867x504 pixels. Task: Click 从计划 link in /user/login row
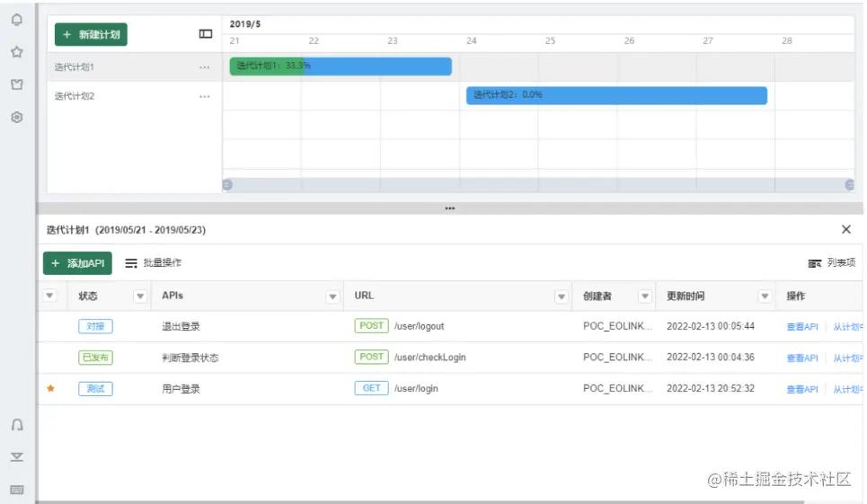coord(847,389)
